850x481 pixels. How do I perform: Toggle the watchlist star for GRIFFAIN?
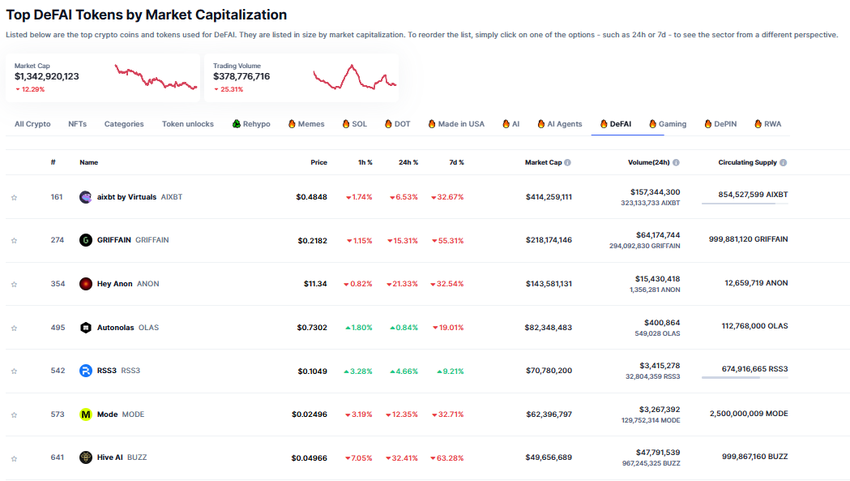(14, 241)
